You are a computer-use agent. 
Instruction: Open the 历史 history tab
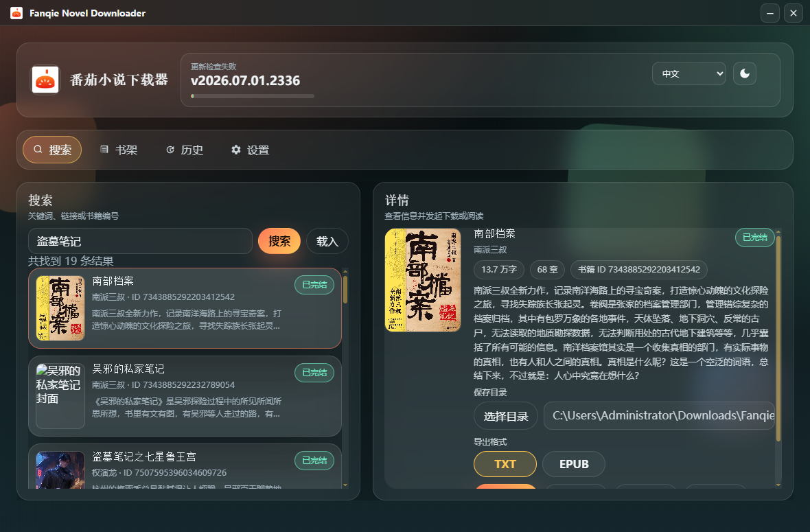click(x=185, y=150)
